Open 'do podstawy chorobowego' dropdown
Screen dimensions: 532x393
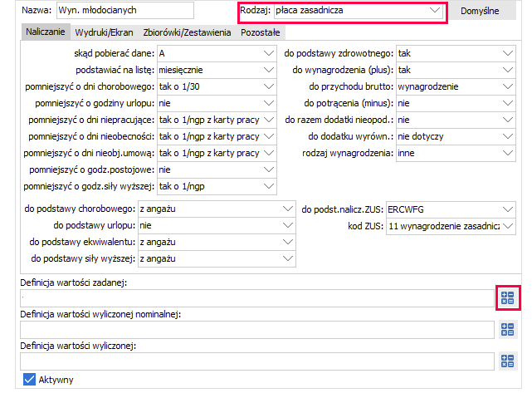(217, 209)
